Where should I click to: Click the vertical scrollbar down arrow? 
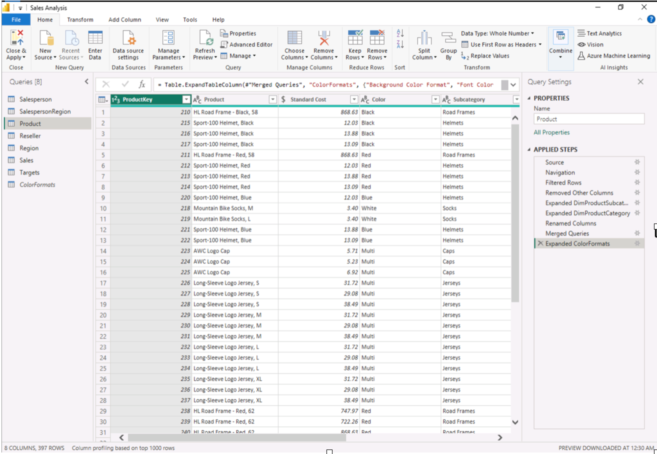(515, 422)
